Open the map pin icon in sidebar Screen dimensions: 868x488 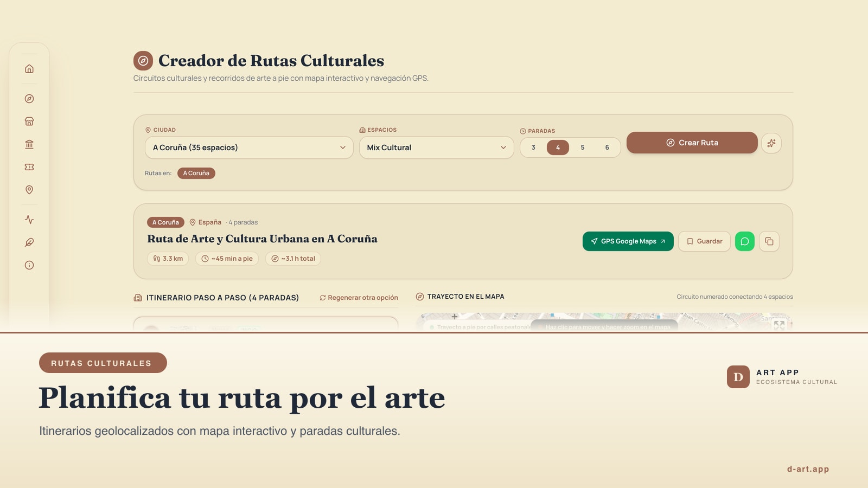[x=29, y=190]
